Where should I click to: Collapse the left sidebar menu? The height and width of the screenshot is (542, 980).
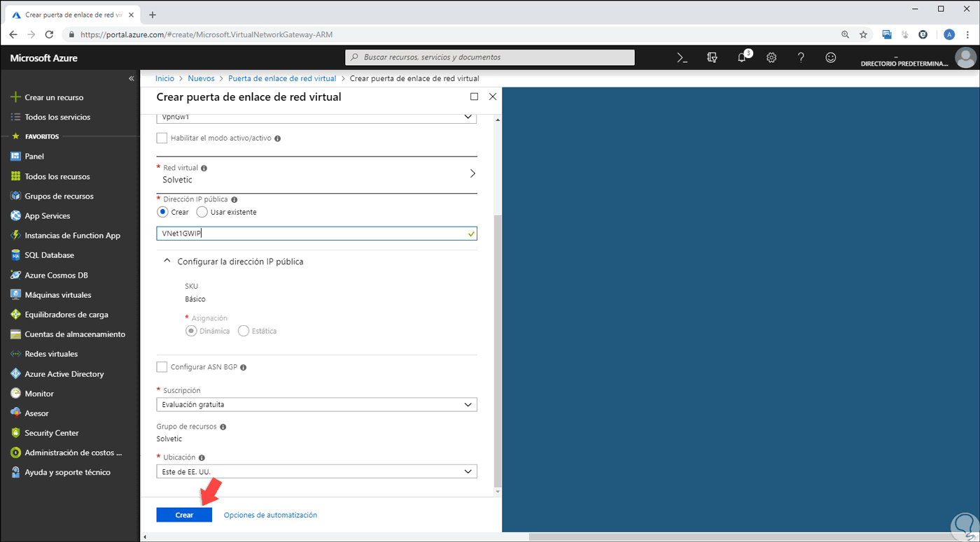point(131,78)
